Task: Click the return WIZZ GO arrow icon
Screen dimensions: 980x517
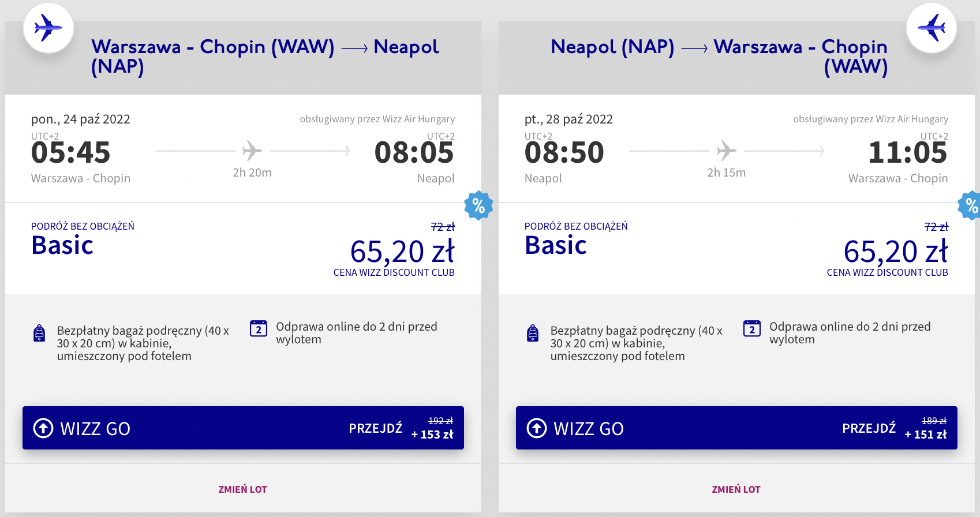Action: (537, 428)
